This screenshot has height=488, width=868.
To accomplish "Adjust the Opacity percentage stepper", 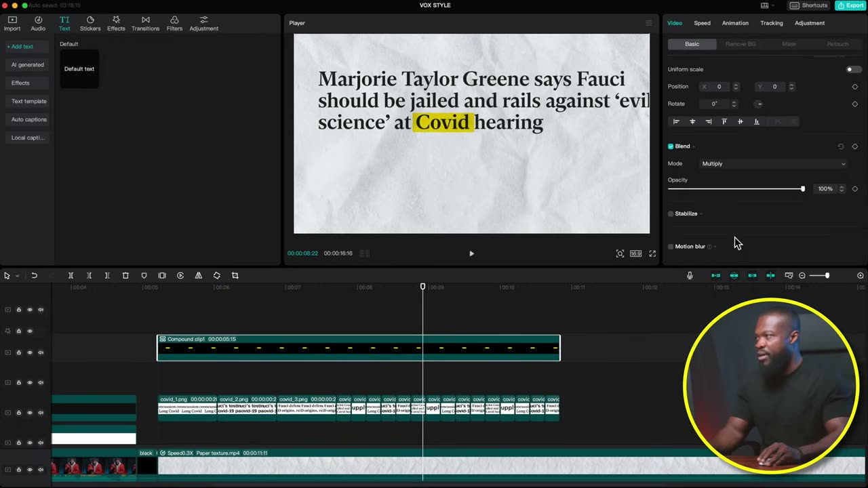I will coord(842,189).
